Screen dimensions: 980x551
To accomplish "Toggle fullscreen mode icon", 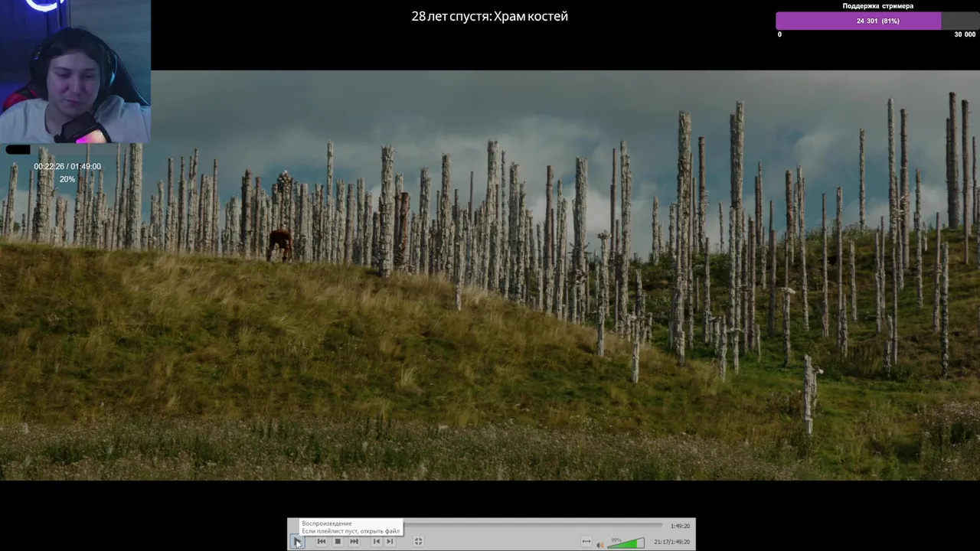I will [x=418, y=542].
